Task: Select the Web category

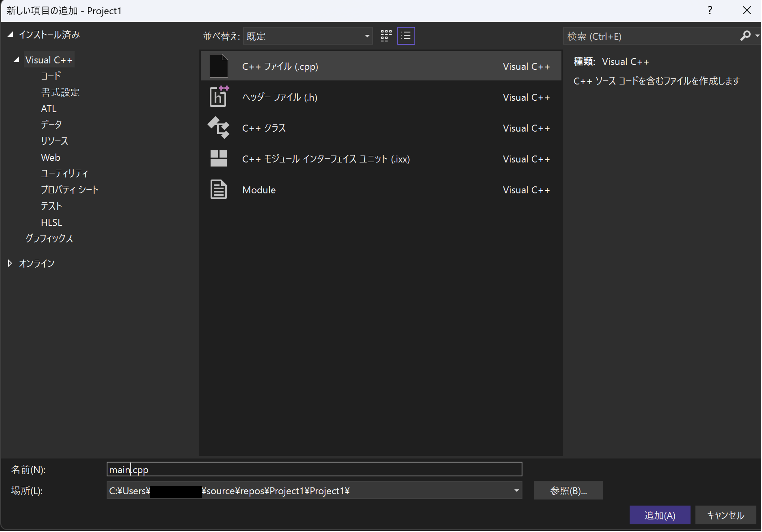Action: point(50,157)
